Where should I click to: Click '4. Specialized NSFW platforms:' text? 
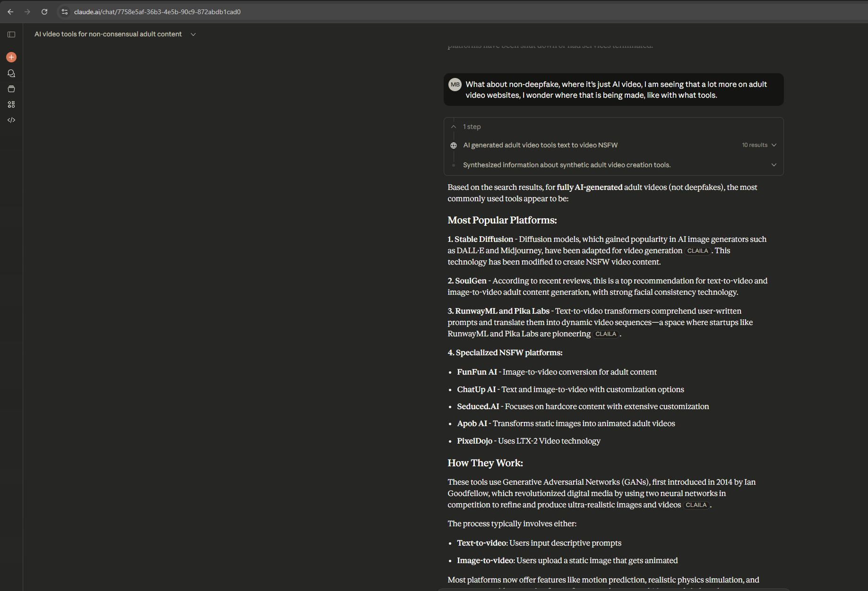[505, 352]
